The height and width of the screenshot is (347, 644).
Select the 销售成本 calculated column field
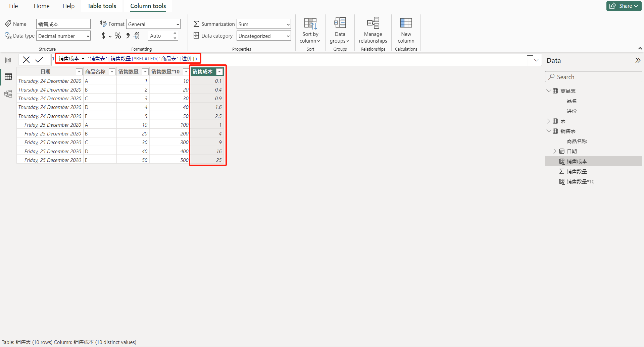click(594, 161)
